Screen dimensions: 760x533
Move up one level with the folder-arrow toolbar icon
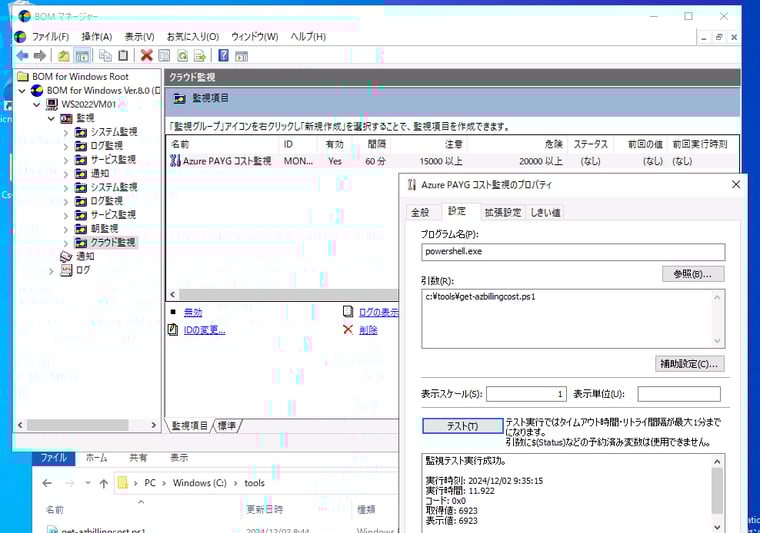(63, 56)
